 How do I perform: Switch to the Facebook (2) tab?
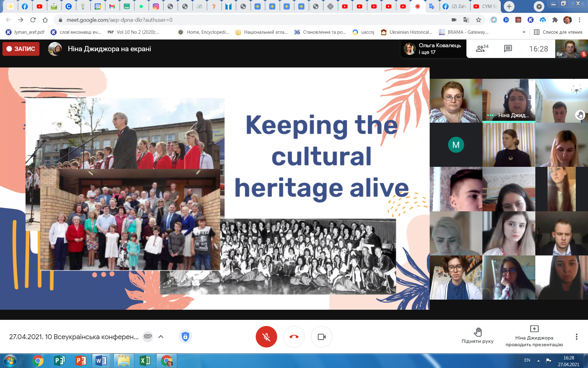[455, 6]
